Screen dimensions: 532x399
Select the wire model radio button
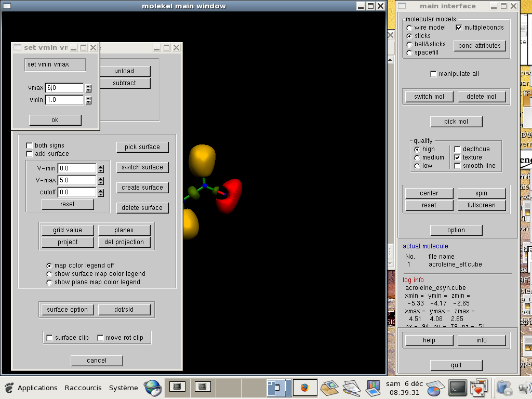tap(409, 28)
